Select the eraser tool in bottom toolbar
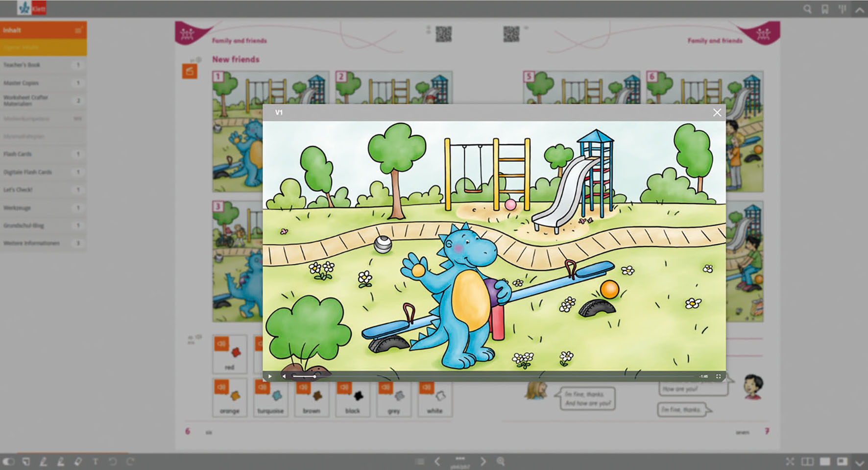 click(x=77, y=462)
